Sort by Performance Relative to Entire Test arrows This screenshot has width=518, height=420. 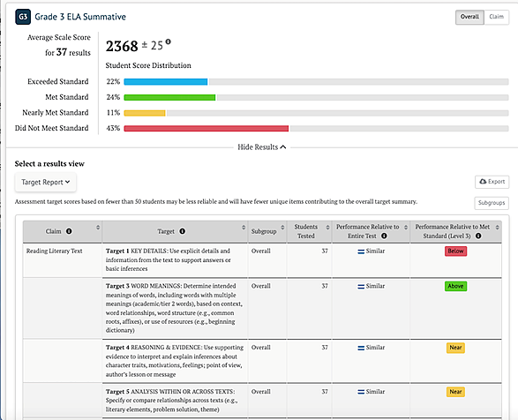406,228
